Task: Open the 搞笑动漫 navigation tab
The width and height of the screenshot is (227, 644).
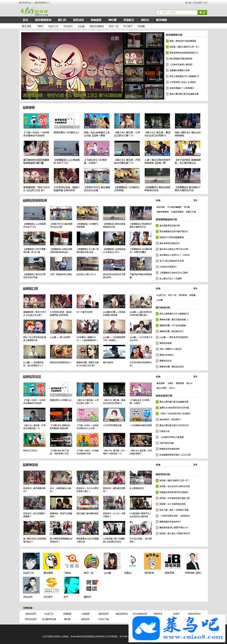Action: [x=78, y=20]
